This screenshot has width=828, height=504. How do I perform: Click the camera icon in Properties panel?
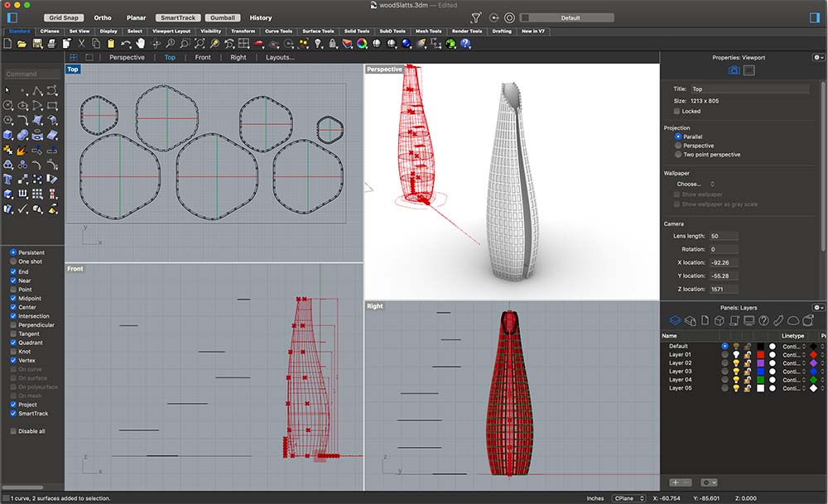pos(733,71)
